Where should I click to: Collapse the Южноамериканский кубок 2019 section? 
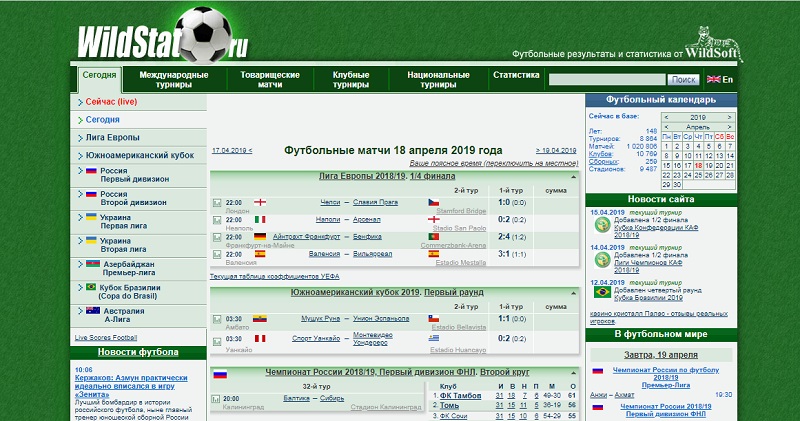click(x=571, y=292)
